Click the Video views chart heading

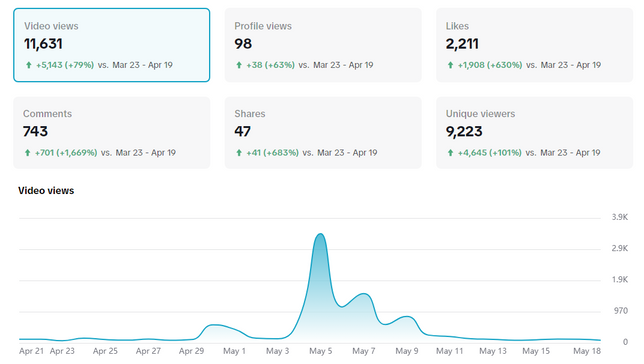(x=46, y=191)
